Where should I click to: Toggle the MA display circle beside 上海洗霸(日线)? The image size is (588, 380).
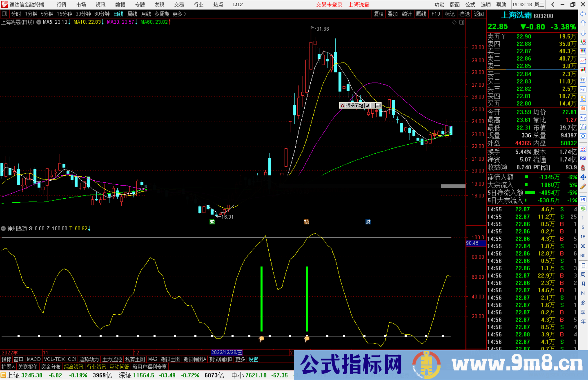coord(38,22)
